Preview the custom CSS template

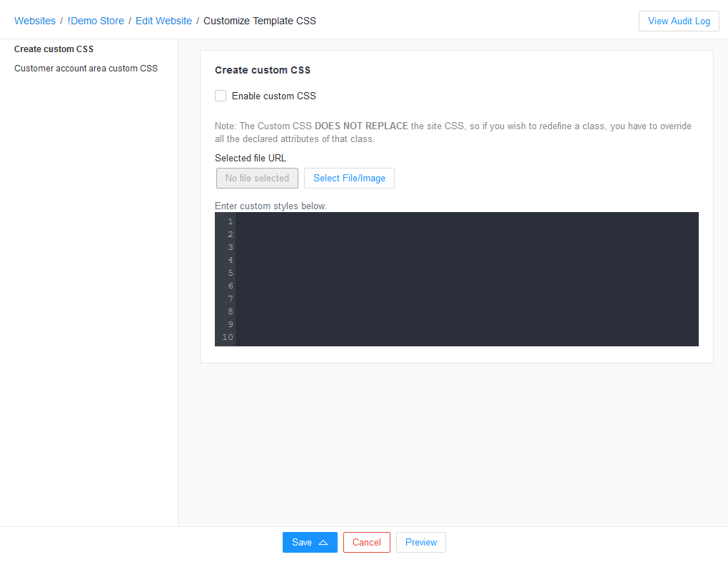[x=421, y=543]
